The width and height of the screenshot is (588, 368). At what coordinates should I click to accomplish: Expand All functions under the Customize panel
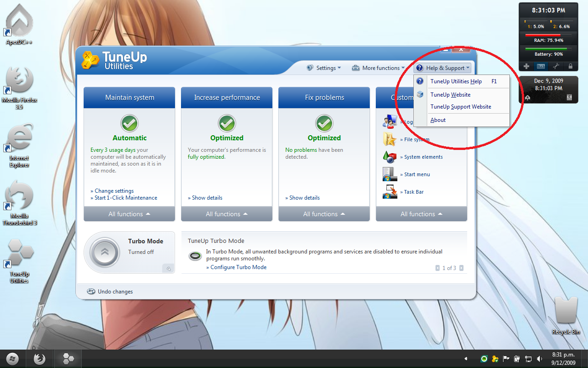tap(422, 214)
